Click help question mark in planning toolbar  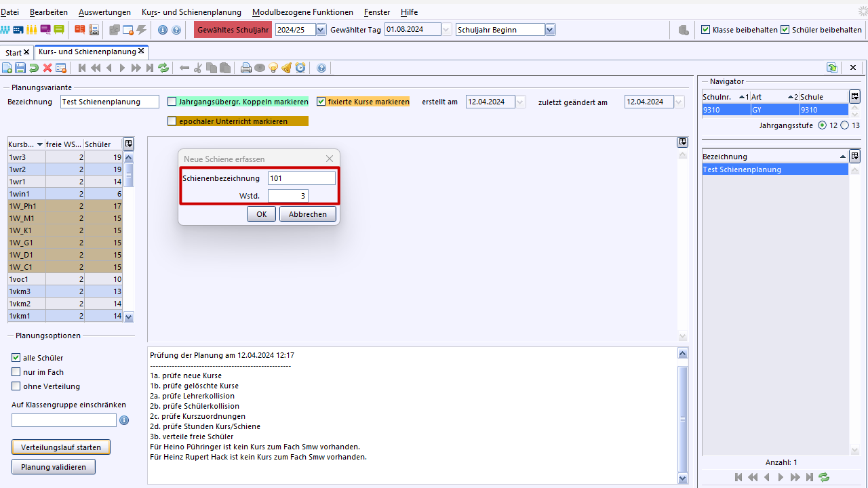pos(321,68)
